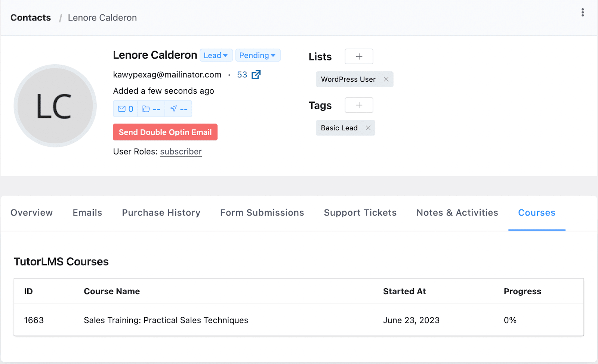Open the three-dot options menu
The image size is (598, 364).
pyautogui.click(x=582, y=13)
